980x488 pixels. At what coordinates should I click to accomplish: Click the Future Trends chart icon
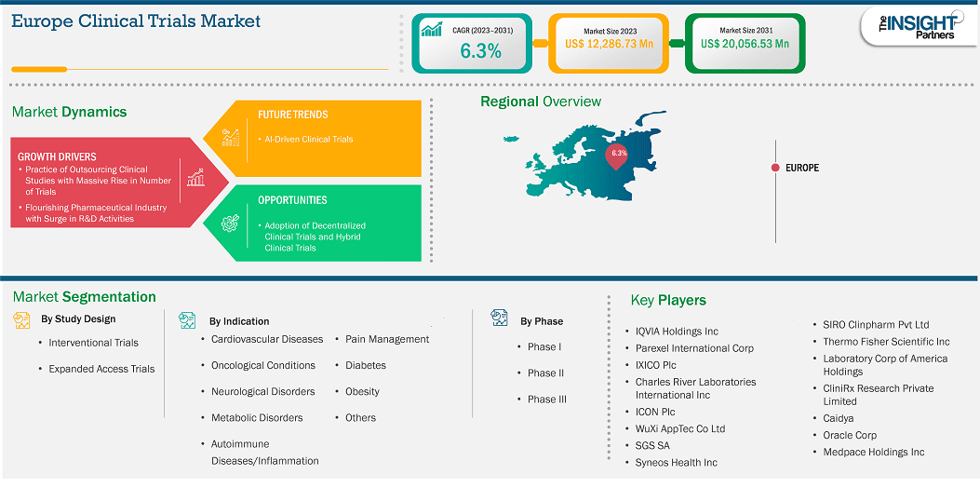coord(231,137)
